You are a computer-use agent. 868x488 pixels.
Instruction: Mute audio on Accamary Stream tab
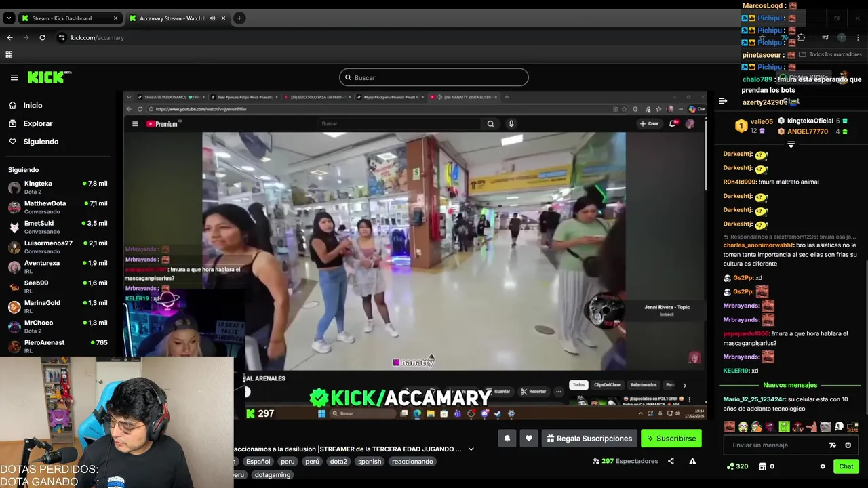point(212,18)
